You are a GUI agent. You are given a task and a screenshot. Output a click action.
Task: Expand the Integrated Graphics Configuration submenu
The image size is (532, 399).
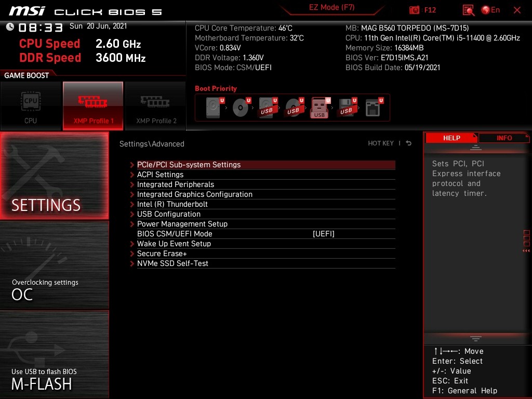pyautogui.click(x=194, y=194)
